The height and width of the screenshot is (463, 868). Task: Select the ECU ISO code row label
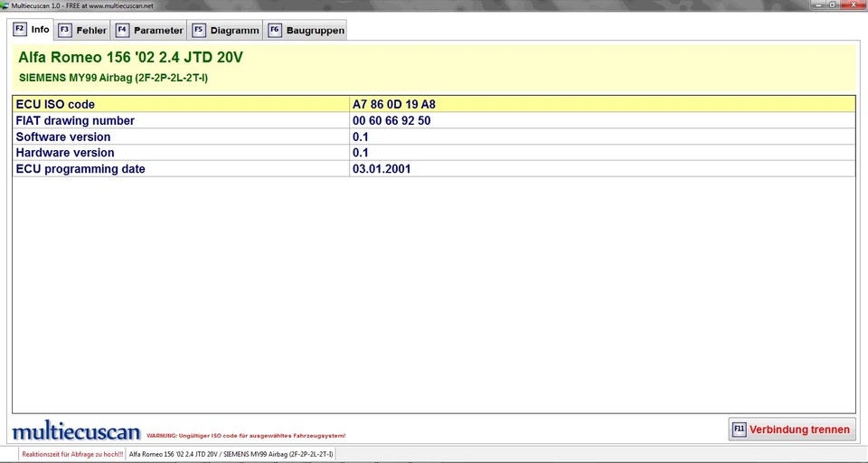[55, 104]
